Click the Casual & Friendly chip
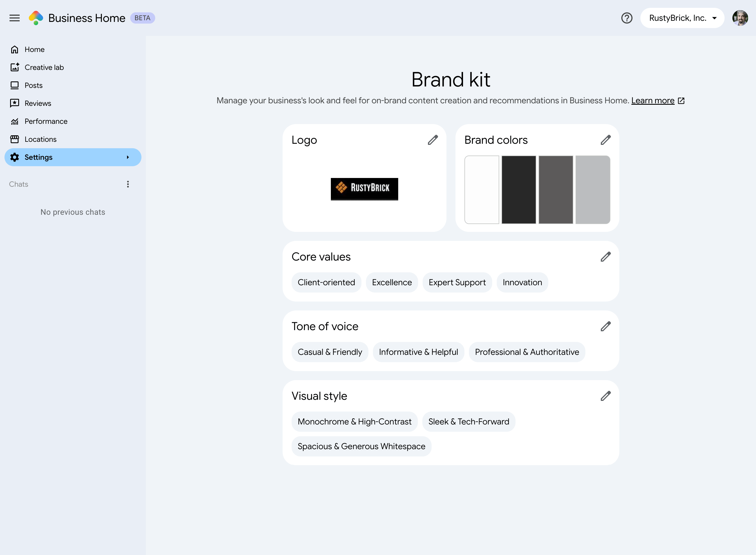 (x=330, y=352)
